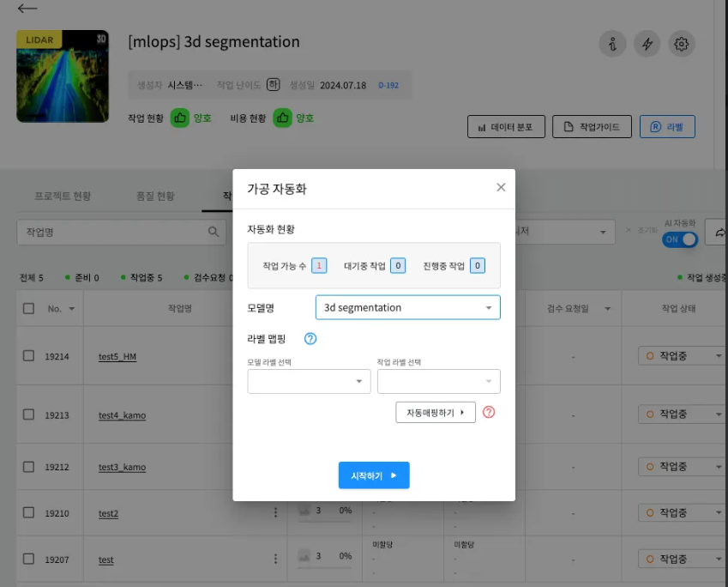The width and height of the screenshot is (728, 587).
Task: Click the search magnifier icon
Action: point(214,232)
